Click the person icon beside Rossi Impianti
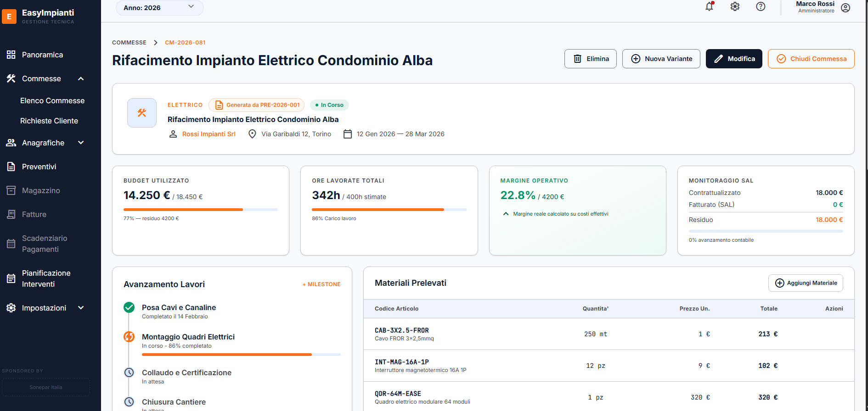868x411 pixels. (x=173, y=134)
